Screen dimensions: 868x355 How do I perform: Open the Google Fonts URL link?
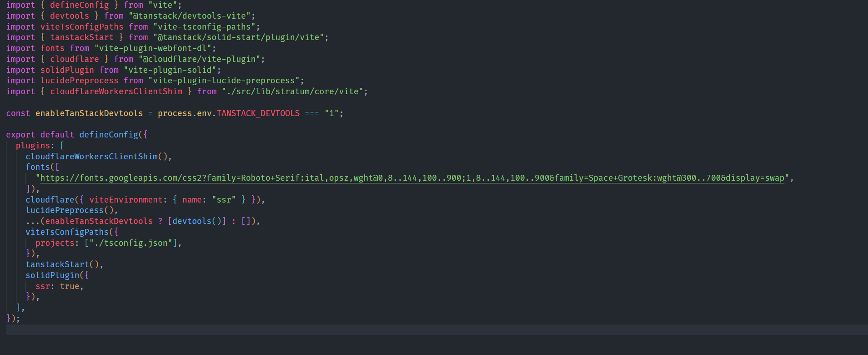[412, 178]
